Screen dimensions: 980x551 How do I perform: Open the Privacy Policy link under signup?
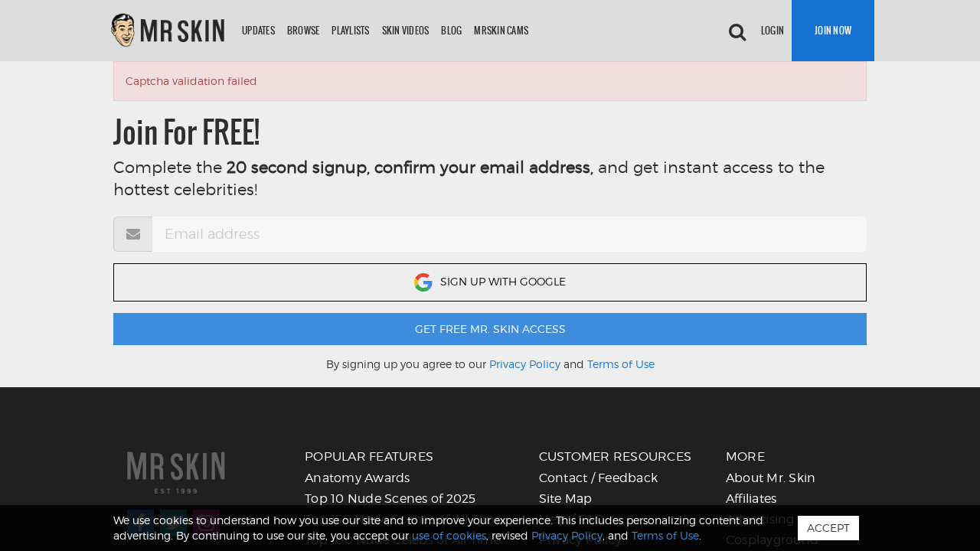tap(524, 364)
